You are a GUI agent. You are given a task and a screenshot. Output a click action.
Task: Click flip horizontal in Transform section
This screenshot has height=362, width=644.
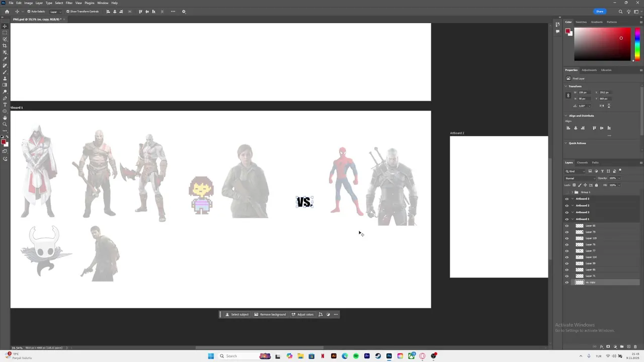pos(602,106)
